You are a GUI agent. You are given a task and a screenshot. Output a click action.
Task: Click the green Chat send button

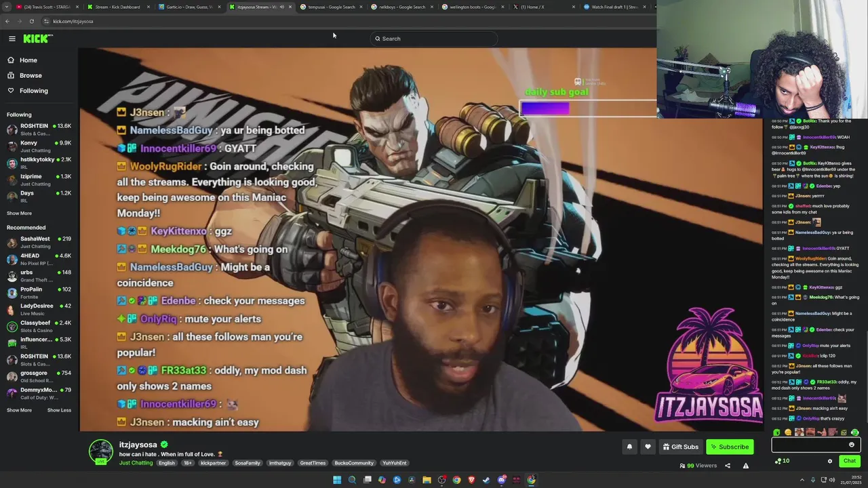click(x=850, y=461)
